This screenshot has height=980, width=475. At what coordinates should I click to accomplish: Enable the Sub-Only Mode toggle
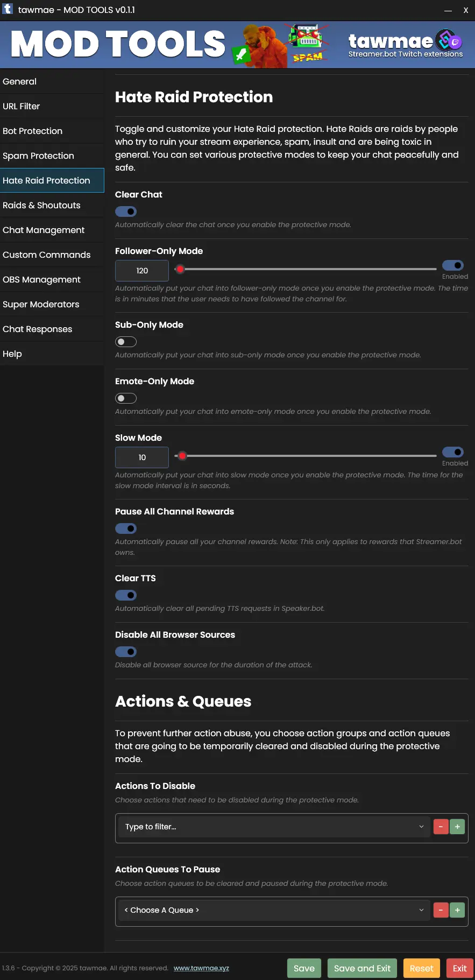[x=126, y=342]
